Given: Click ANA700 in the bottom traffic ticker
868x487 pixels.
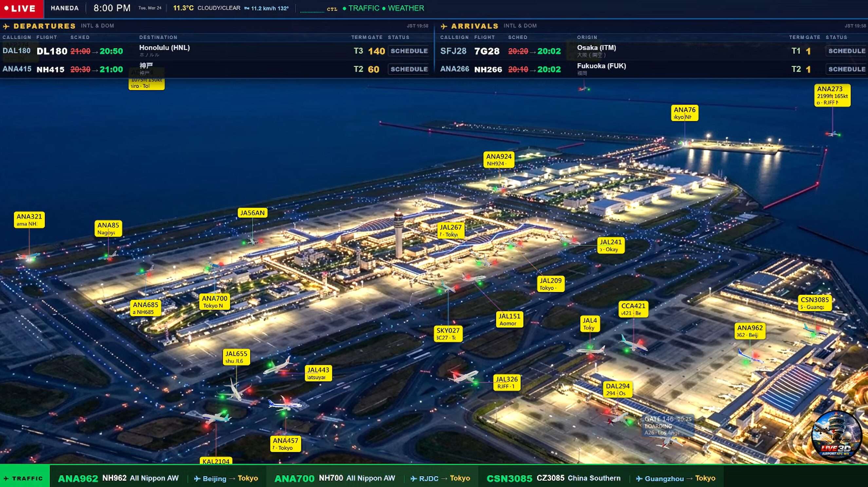Looking at the screenshot, I should click(294, 478).
